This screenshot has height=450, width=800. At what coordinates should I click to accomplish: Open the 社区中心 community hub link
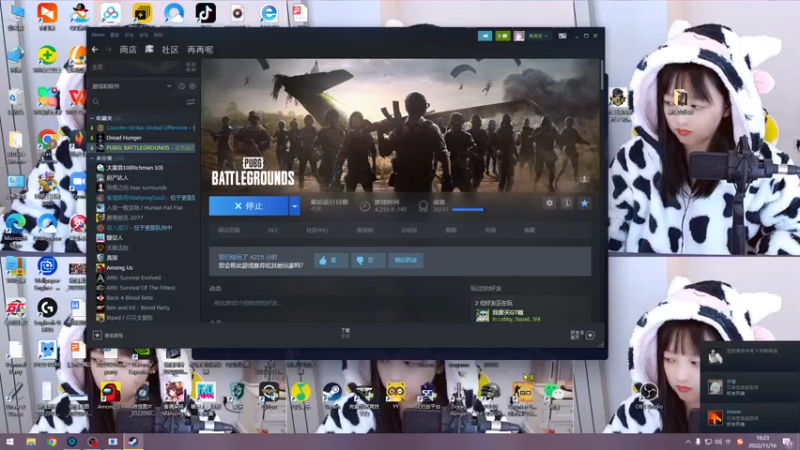(317, 230)
